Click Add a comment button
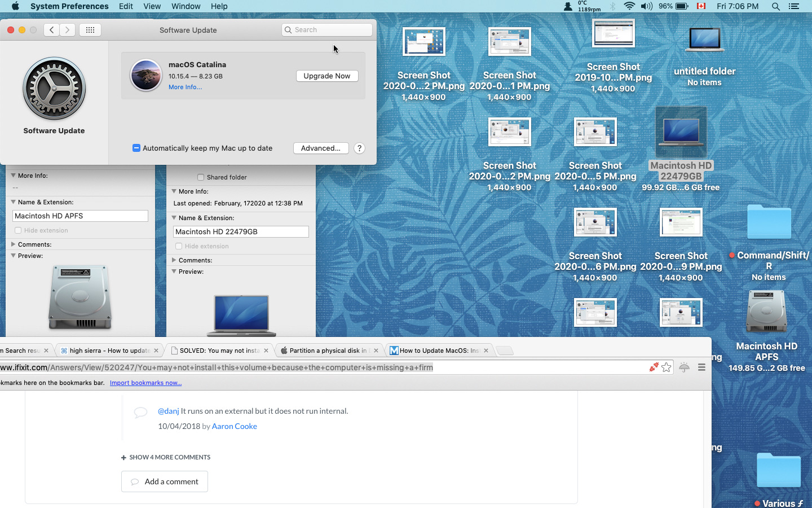 click(x=165, y=481)
